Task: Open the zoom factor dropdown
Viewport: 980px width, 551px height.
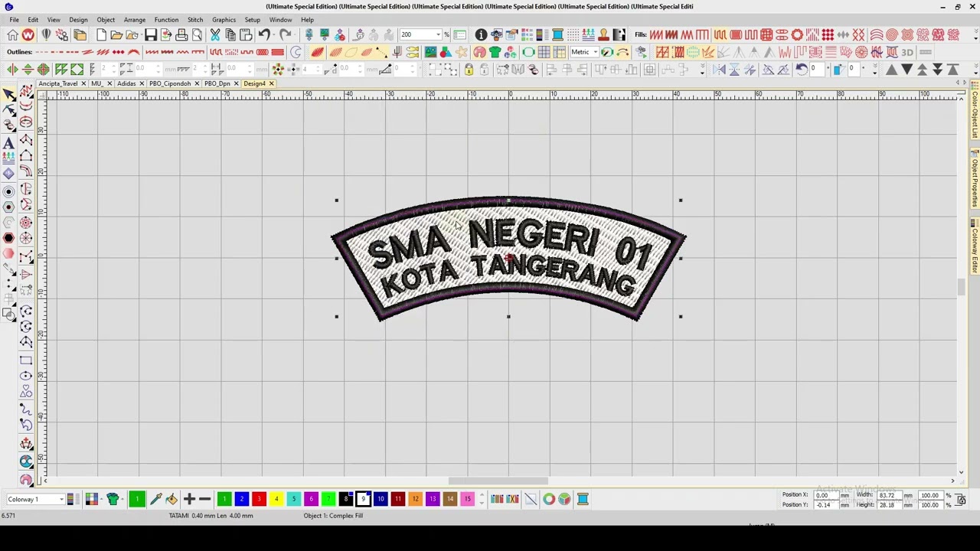Action: click(x=439, y=35)
